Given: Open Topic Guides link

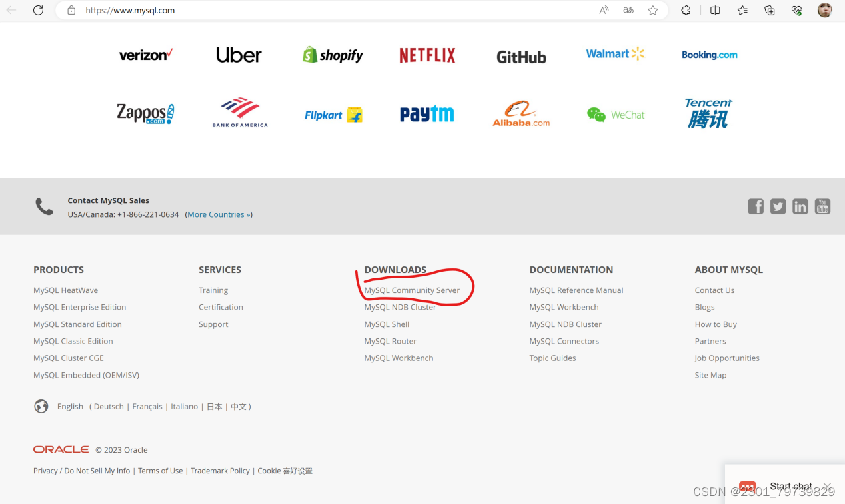Looking at the screenshot, I should click(x=552, y=358).
